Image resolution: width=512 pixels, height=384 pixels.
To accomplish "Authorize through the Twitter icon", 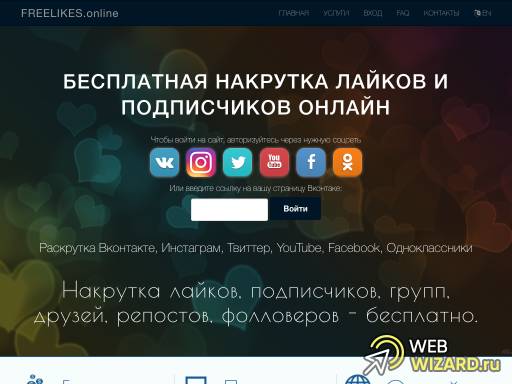I will coord(238,162).
